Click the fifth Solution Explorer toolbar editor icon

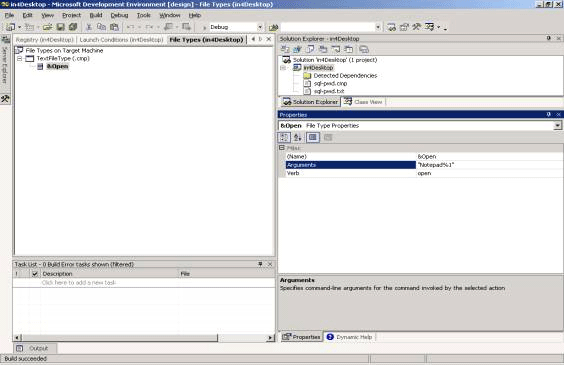tap(336, 49)
